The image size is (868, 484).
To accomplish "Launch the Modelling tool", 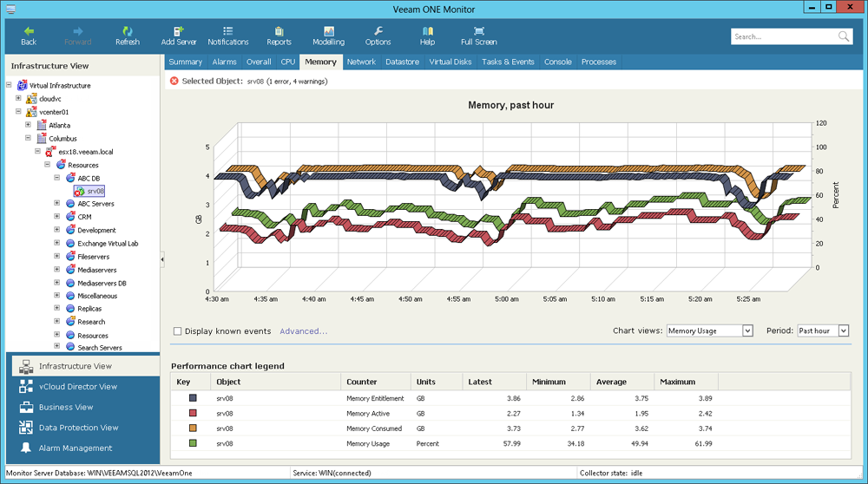I will point(328,36).
